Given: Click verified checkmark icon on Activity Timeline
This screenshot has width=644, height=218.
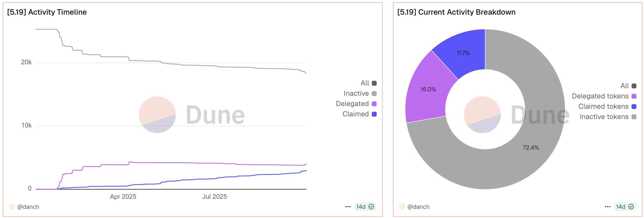Looking at the screenshot, I should [372, 207].
